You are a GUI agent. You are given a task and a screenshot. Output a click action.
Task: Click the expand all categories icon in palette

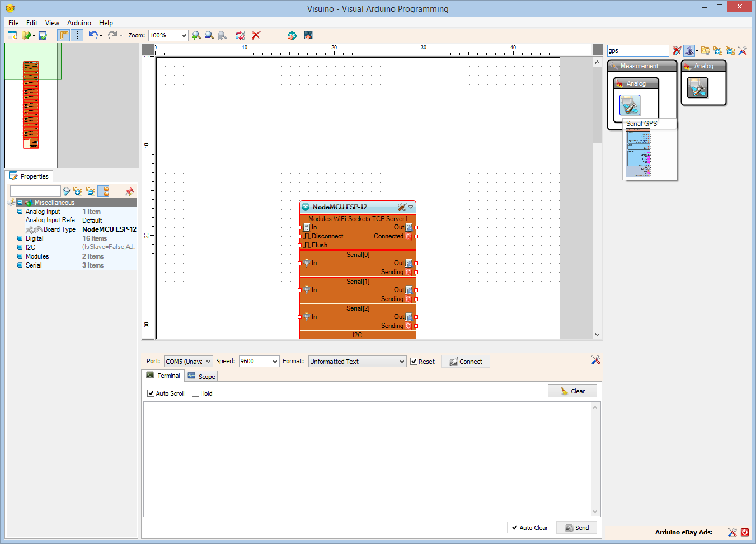pos(718,50)
